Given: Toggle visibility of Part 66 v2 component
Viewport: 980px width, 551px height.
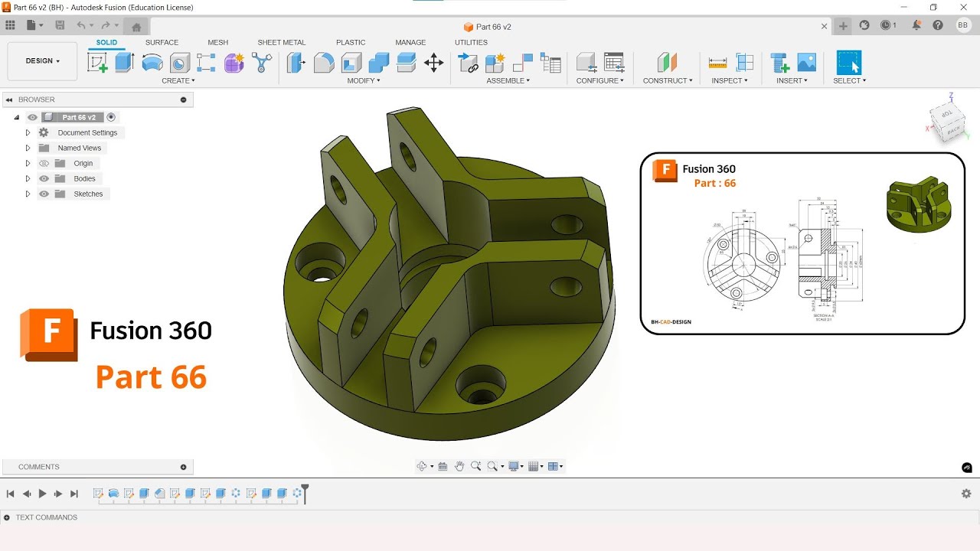Looking at the screenshot, I should pyautogui.click(x=32, y=117).
